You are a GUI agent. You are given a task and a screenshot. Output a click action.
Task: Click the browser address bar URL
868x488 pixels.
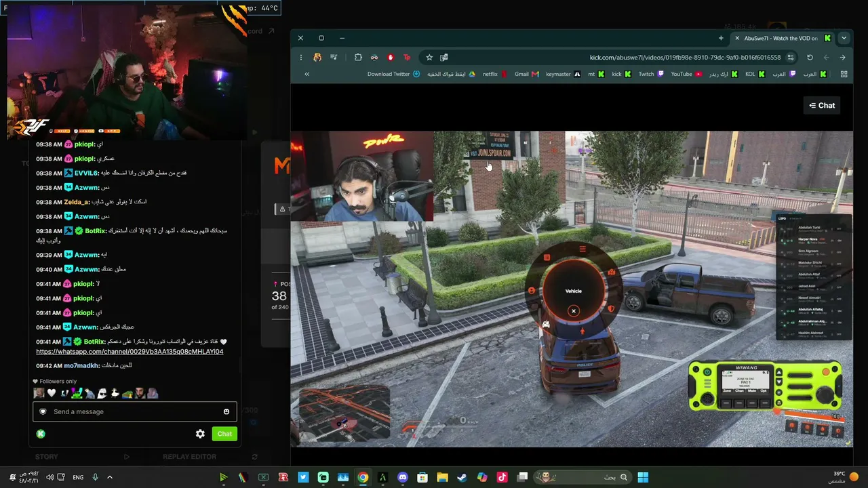click(685, 58)
